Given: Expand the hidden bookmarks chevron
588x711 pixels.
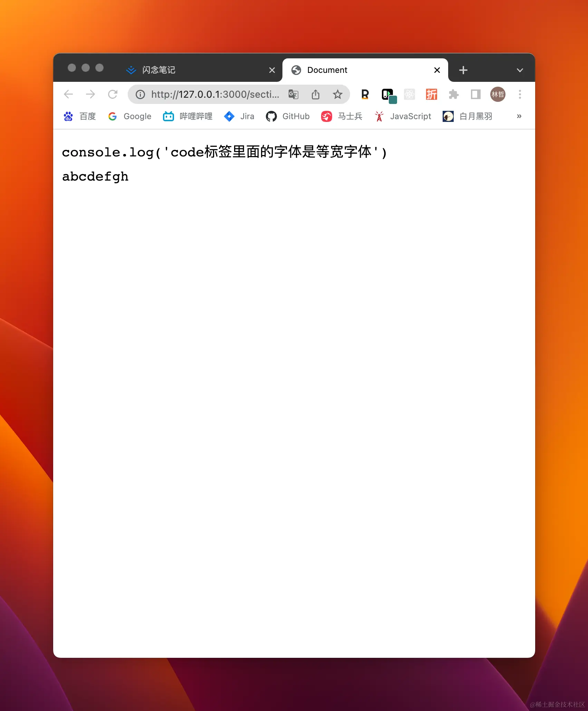Looking at the screenshot, I should click(519, 116).
